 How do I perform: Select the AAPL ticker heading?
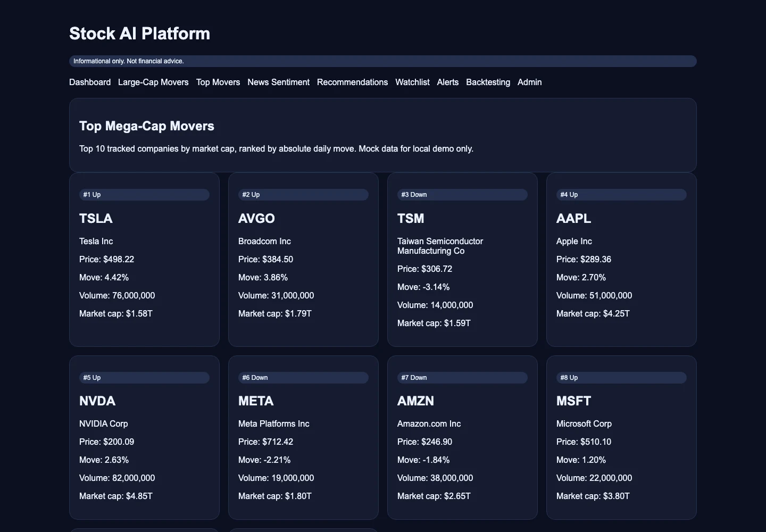pyautogui.click(x=573, y=219)
